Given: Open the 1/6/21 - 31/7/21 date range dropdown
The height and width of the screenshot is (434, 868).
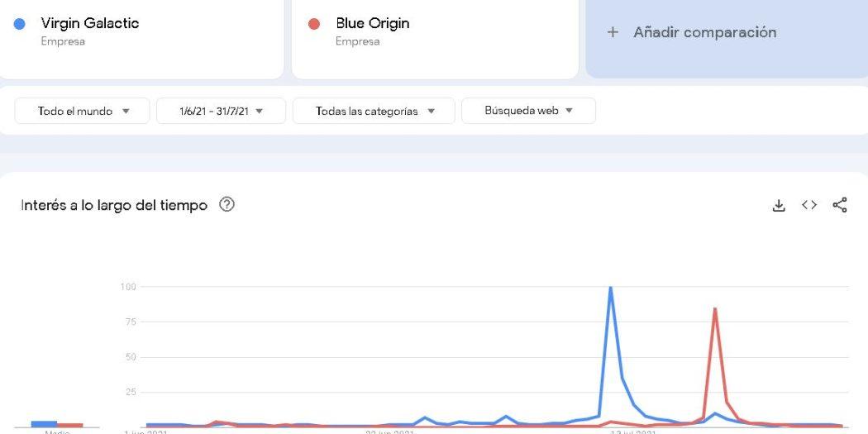Looking at the screenshot, I should (x=221, y=111).
